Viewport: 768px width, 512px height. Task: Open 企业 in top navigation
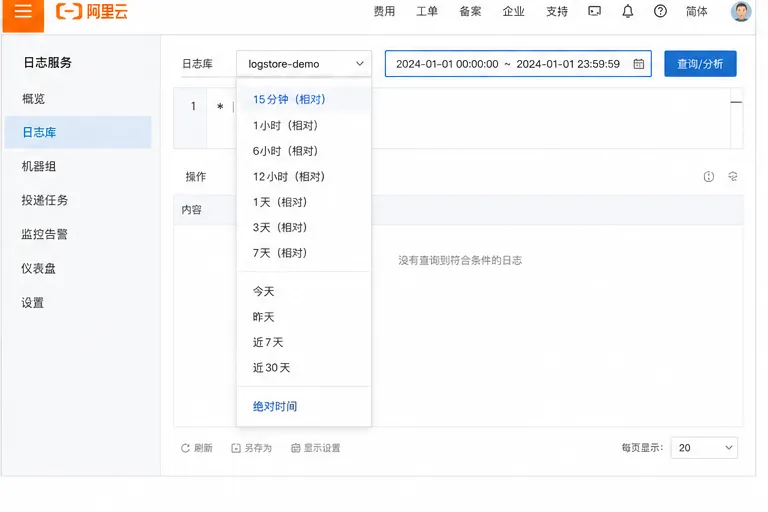pyautogui.click(x=513, y=11)
